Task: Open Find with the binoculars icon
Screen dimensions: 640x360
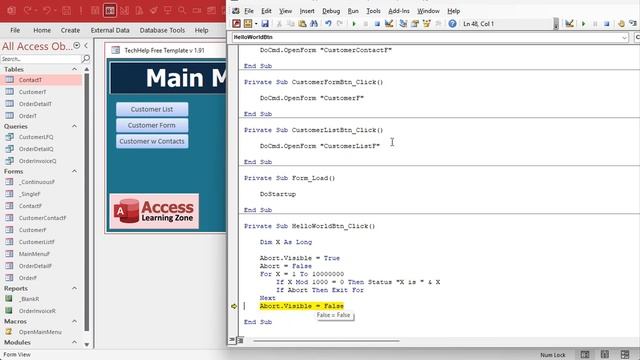Action: 313,24
